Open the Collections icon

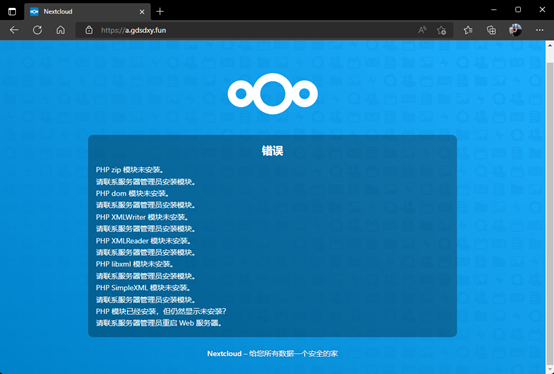coord(491,30)
